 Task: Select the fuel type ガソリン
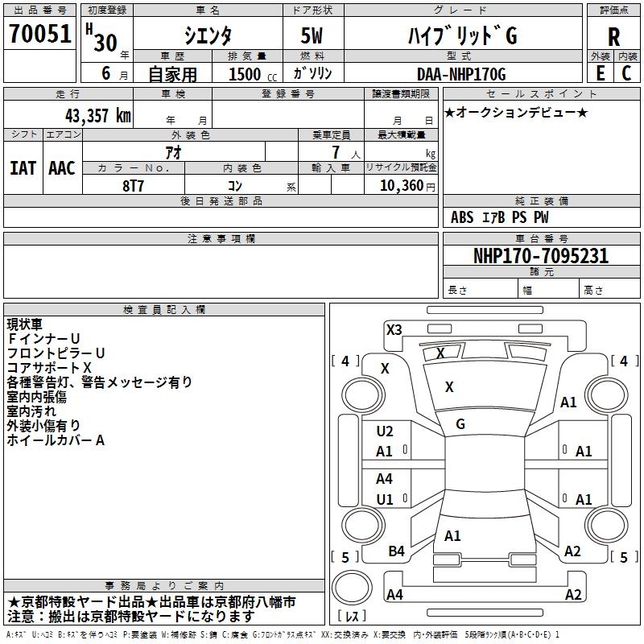coord(312,73)
